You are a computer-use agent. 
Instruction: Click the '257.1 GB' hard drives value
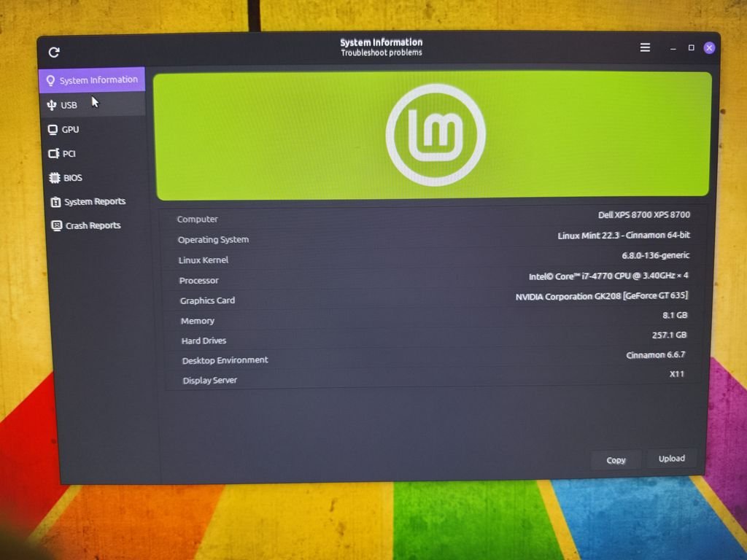(669, 335)
